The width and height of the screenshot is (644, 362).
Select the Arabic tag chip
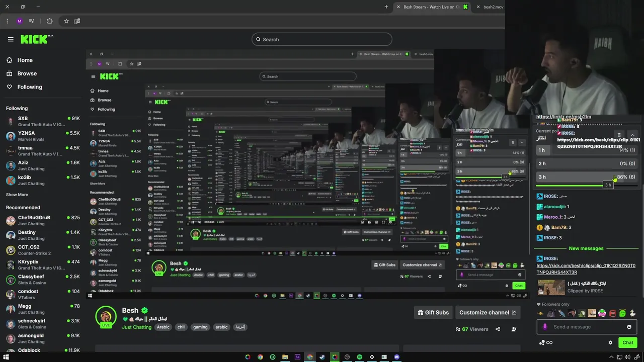pyautogui.click(x=163, y=327)
